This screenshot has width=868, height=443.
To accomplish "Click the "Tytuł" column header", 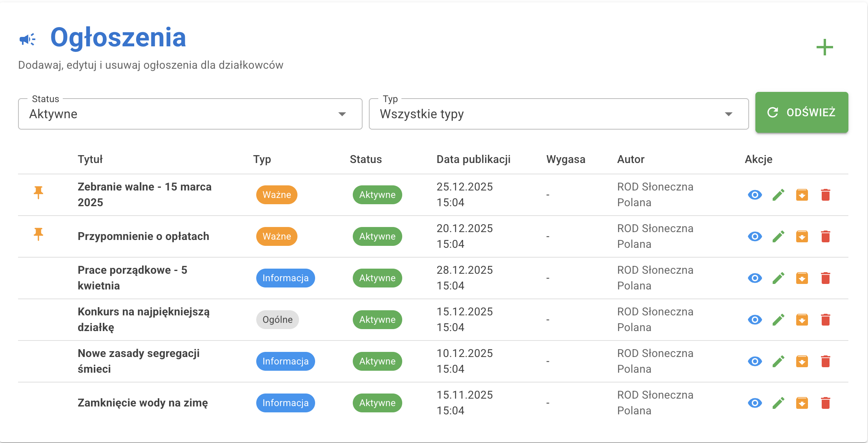I will [x=90, y=159].
